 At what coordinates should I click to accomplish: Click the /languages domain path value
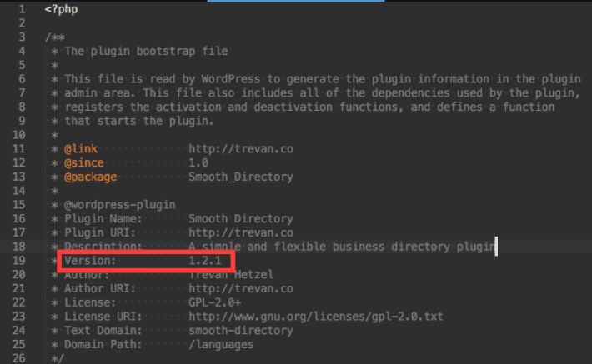point(221,344)
